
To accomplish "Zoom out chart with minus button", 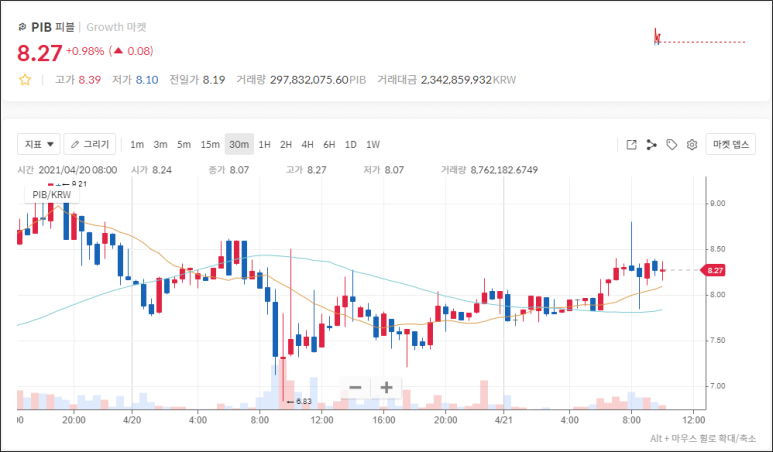I will [x=355, y=388].
